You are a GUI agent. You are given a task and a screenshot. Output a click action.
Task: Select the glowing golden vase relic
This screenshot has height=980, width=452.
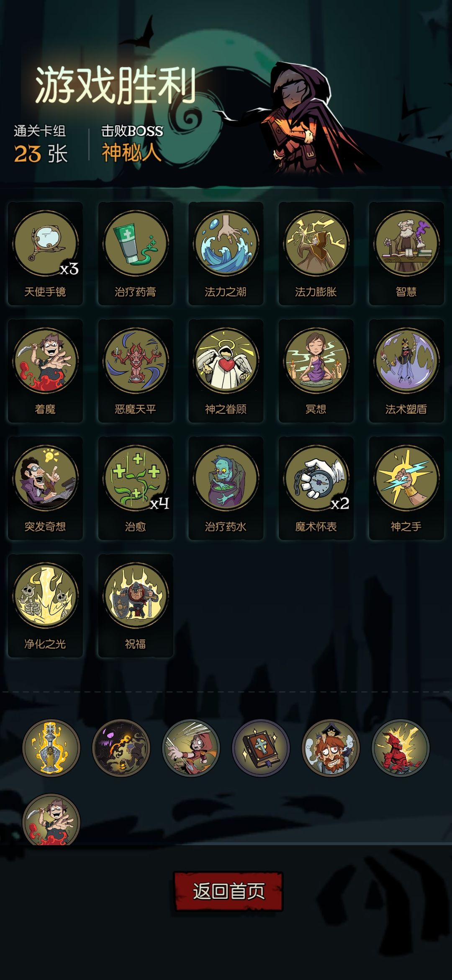(51, 748)
